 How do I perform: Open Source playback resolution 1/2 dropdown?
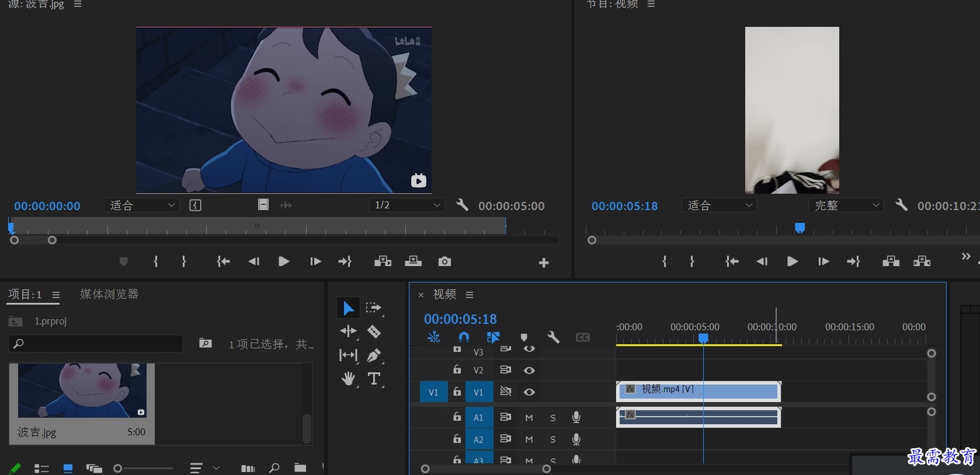coord(406,205)
